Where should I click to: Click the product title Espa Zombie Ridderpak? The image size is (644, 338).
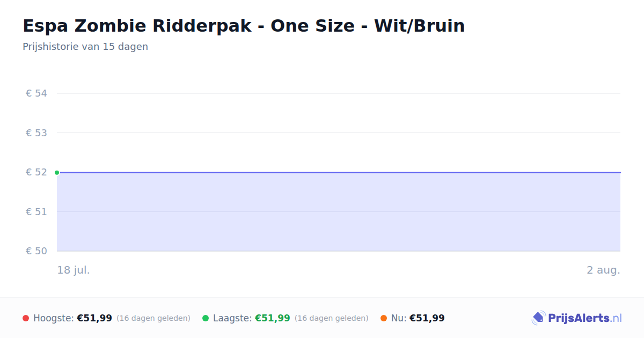pos(244,25)
